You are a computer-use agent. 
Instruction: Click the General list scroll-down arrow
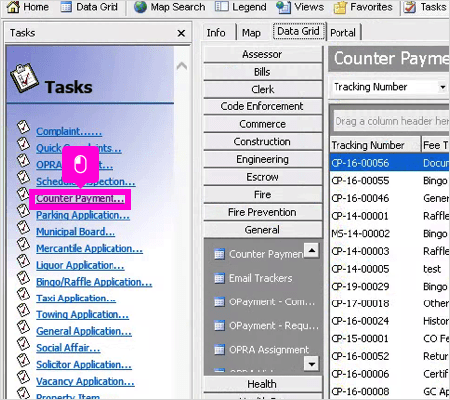pyautogui.click(x=312, y=364)
